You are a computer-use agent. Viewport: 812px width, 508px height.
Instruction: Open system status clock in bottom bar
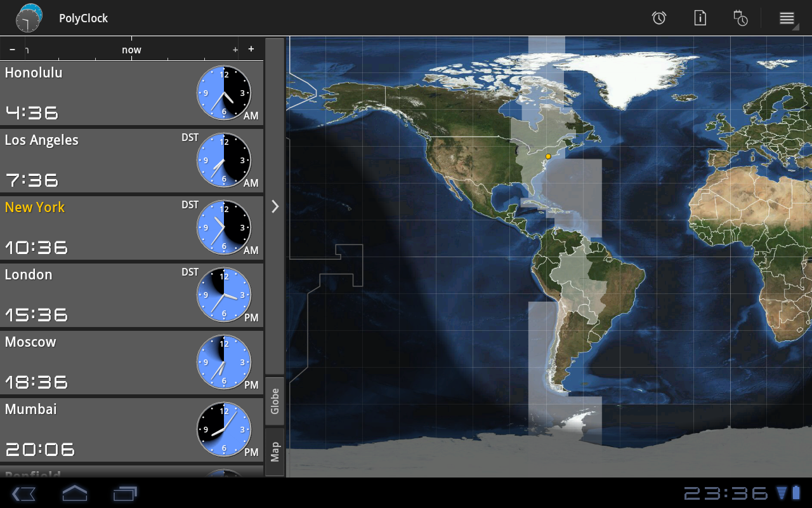click(726, 493)
